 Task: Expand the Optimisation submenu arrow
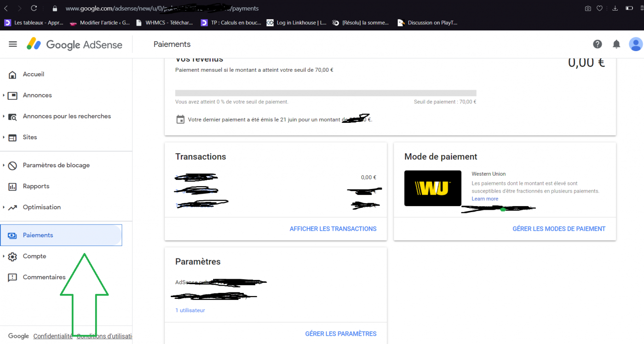(4, 207)
